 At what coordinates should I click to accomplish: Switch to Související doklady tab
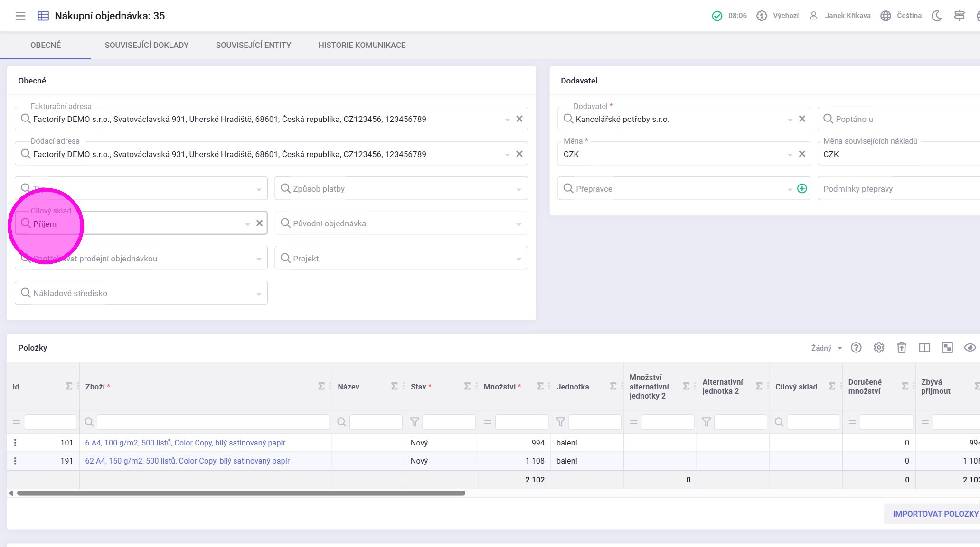tap(147, 45)
